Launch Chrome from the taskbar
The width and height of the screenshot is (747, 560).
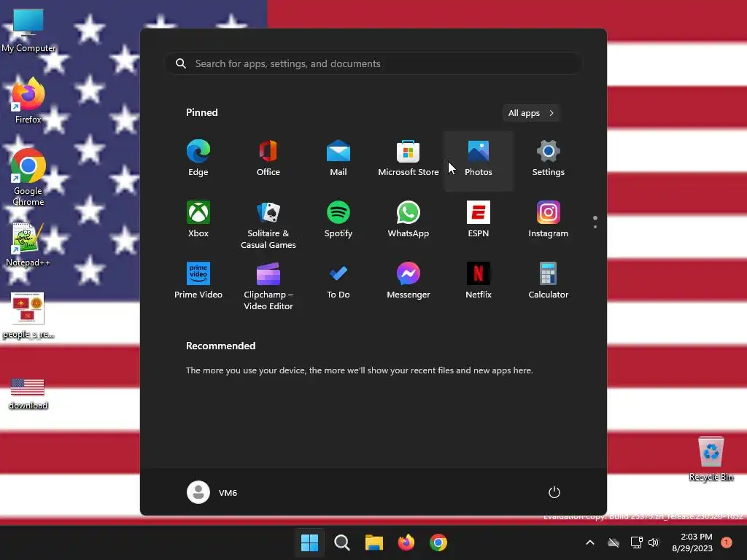[438, 542]
